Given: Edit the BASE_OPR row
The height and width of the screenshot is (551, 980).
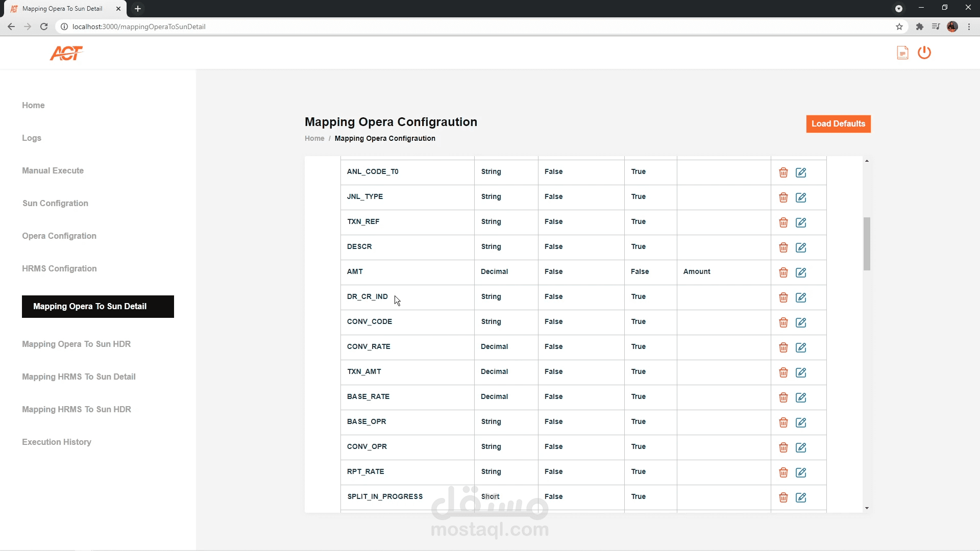Looking at the screenshot, I should [x=801, y=422].
